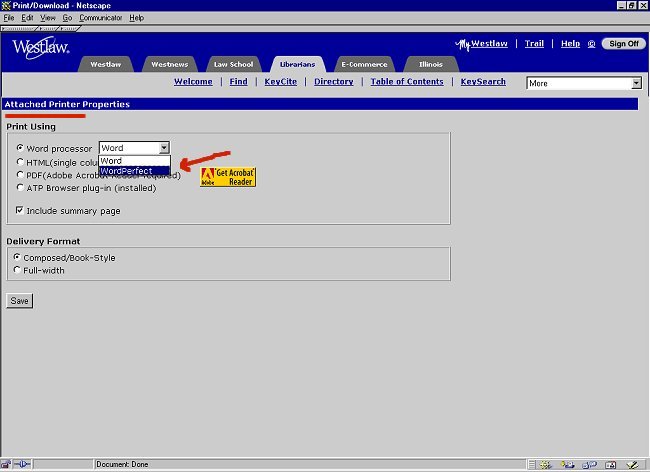Choose WordPerfect from the dropdown list
The height and width of the screenshot is (472, 650).
126,171
